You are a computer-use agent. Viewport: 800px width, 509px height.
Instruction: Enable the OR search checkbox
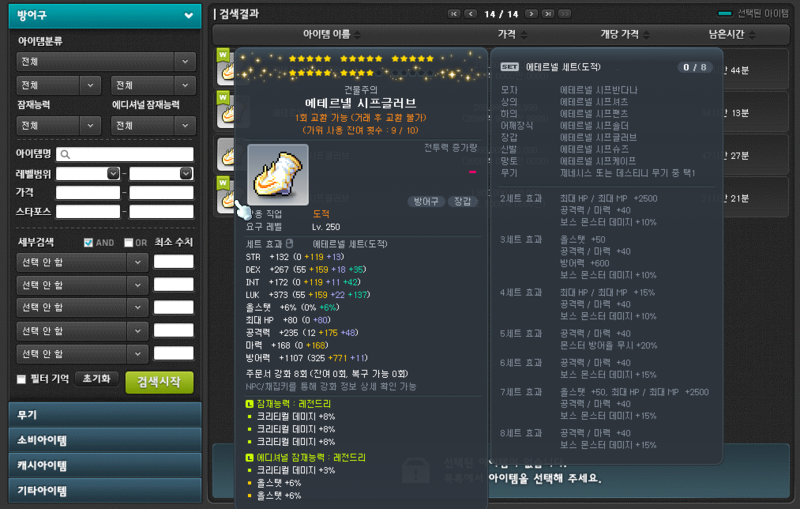click(x=129, y=243)
